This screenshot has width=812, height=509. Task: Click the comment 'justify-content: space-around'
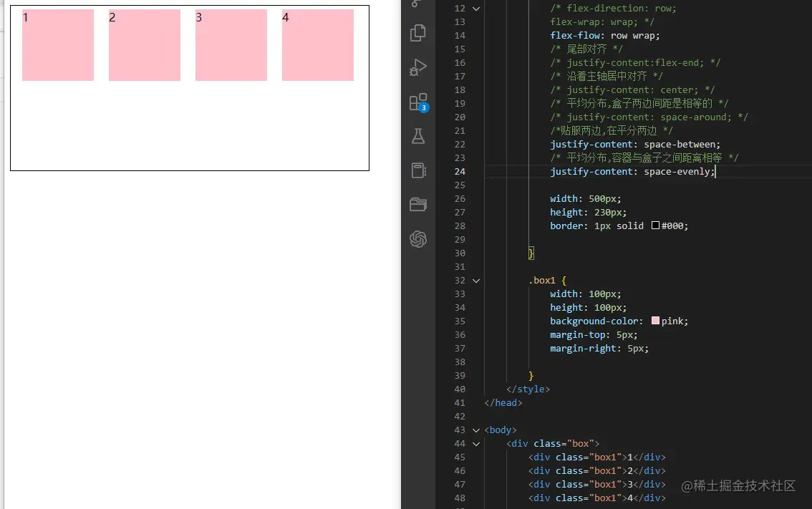coord(648,117)
